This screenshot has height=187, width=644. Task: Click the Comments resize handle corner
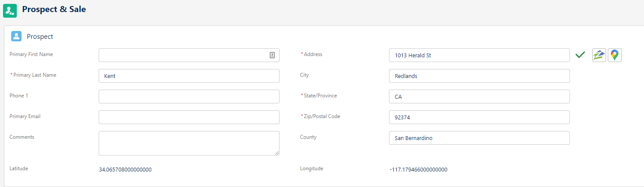277,153
